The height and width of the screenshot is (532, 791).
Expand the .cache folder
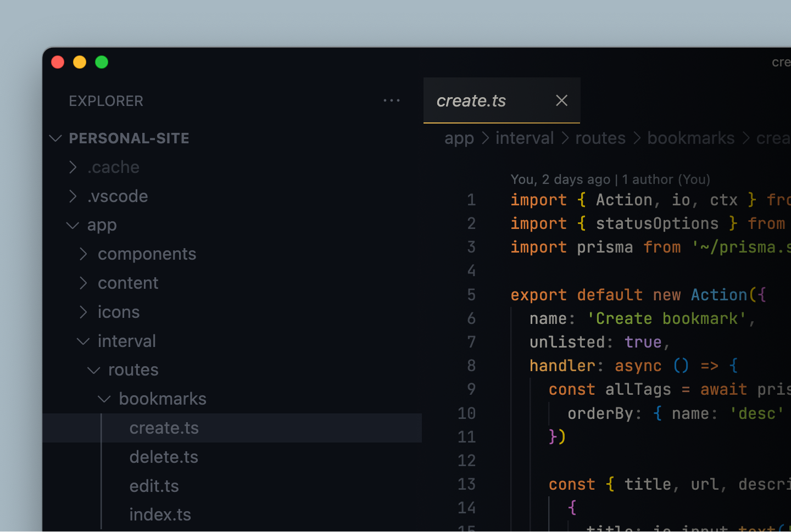tap(73, 167)
